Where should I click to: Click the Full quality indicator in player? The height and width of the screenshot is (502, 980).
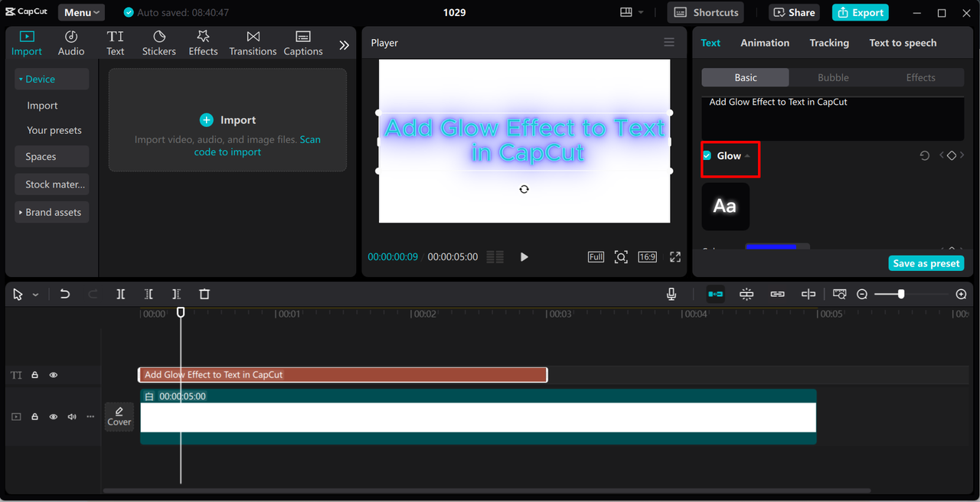[596, 257]
